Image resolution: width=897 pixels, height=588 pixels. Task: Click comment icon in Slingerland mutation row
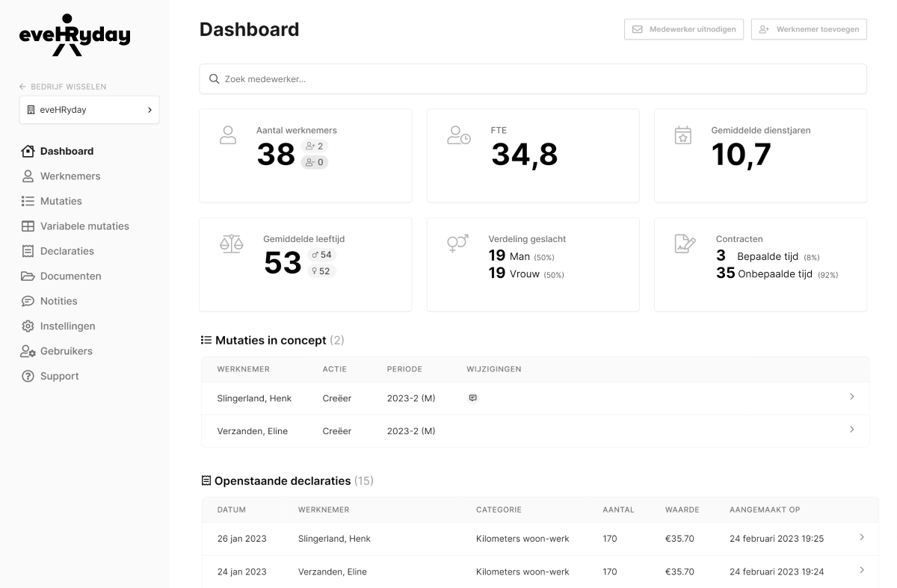[472, 398]
